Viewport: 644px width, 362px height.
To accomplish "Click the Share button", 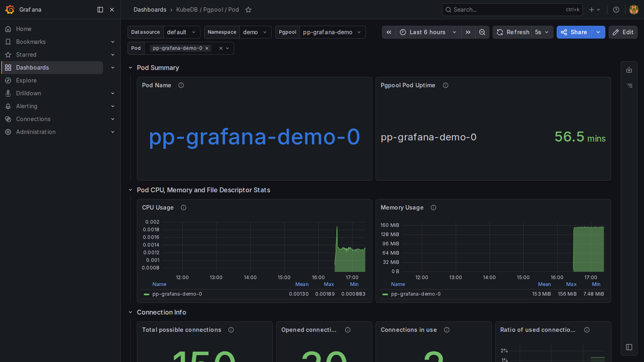I will tap(574, 32).
